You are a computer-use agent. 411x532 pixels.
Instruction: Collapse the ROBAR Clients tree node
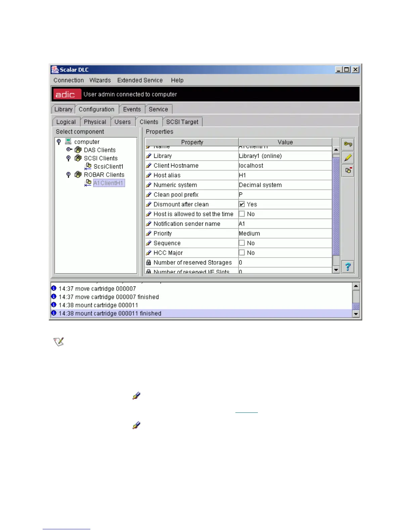coord(68,175)
